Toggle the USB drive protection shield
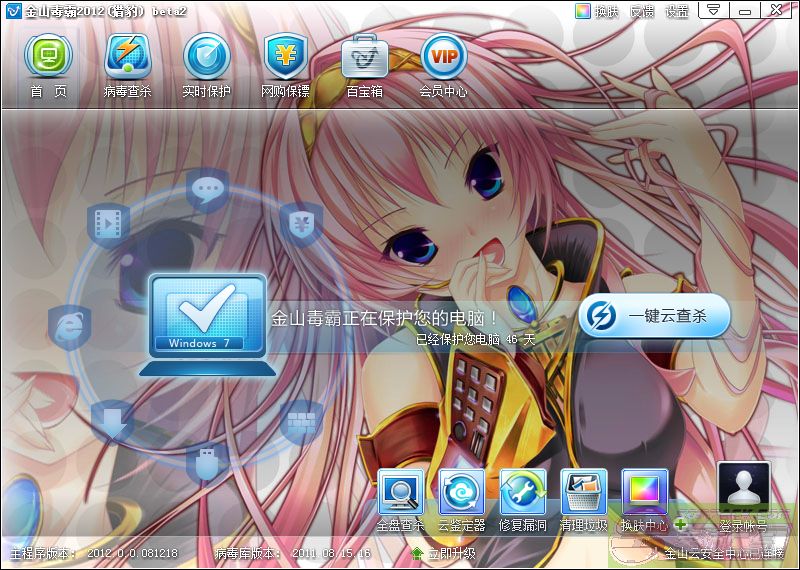Screen dimensions: 800x570 (x=207, y=462)
